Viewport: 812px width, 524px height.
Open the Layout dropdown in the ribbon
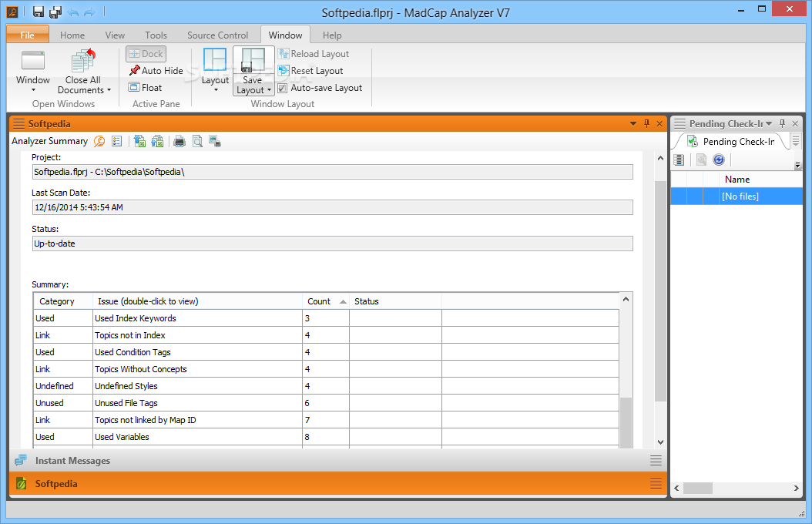pos(215,71)
